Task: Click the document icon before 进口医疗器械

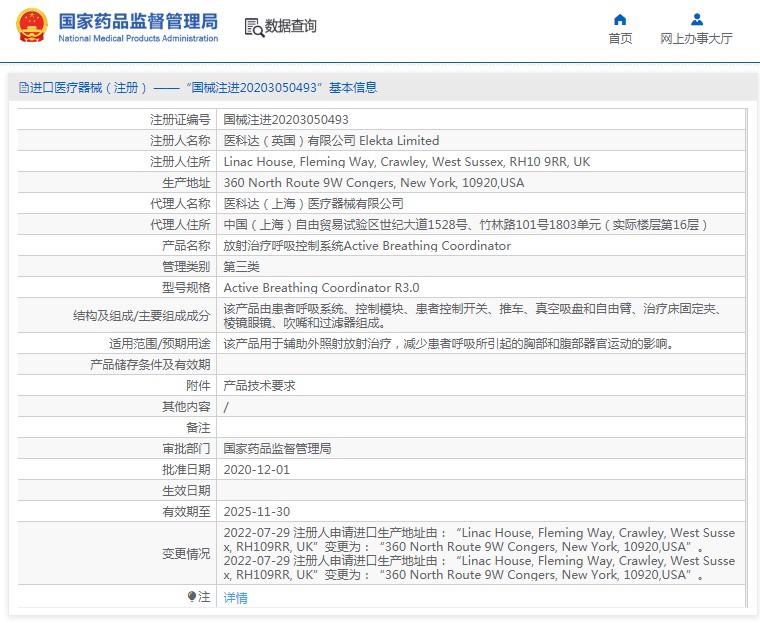Action: click(23, 88)
